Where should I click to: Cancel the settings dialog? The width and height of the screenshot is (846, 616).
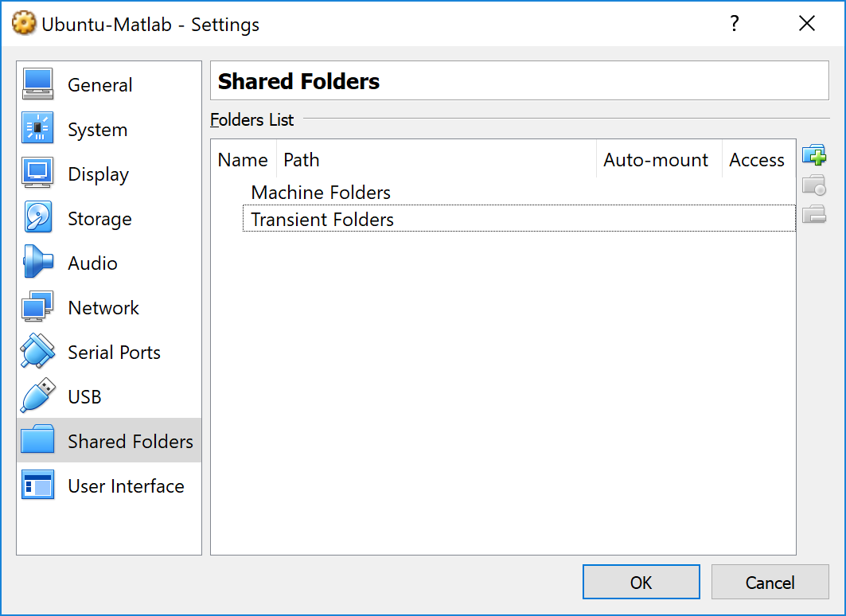(770, 582)
